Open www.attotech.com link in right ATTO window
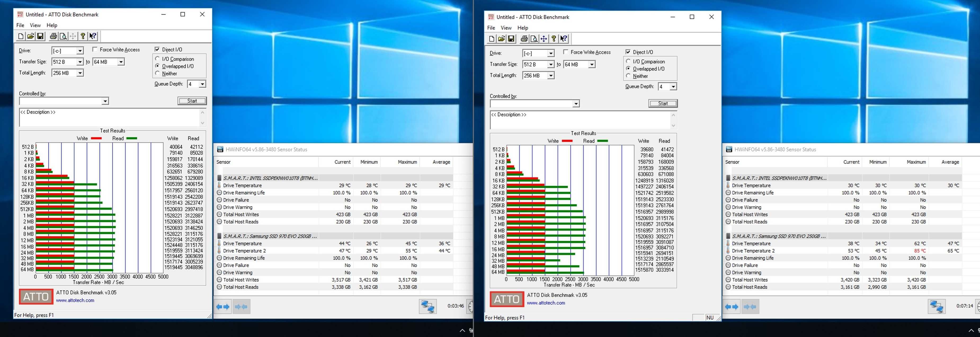The height and width of the screenshot is (337, 980). coord(546,303)
